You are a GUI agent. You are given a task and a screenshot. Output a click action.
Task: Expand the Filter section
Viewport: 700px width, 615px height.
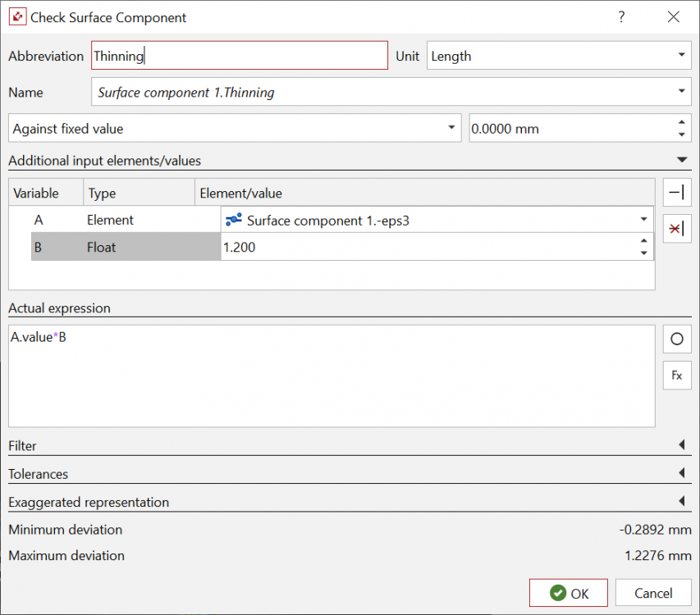(681, 446)
